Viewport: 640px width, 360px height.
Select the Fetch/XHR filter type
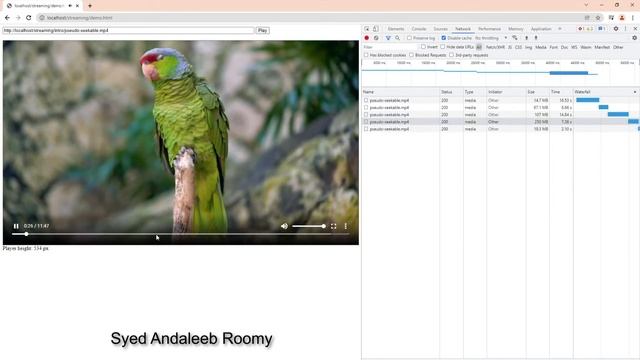click(x=495, y=47)
